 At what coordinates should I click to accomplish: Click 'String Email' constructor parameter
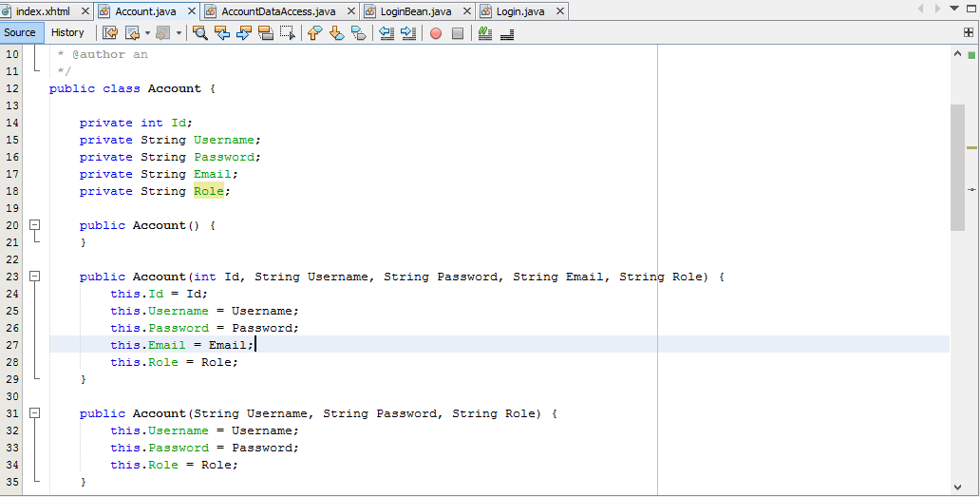pos(558,277)
